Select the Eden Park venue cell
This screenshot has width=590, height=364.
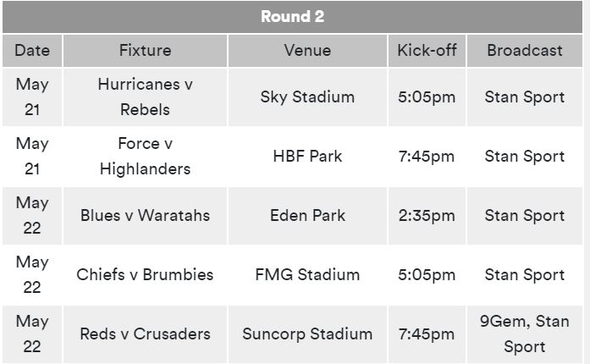tap(307, 216)
